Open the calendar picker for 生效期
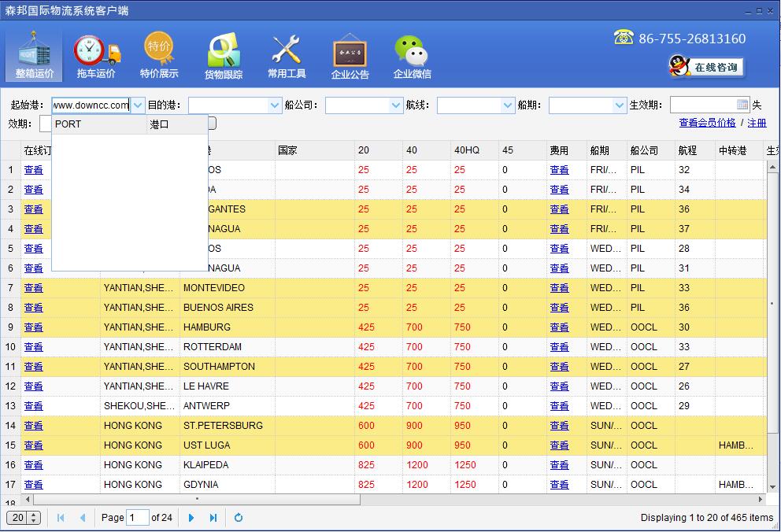The width and height of the screenshot is (781, 532). pyautogui.click(x=742, y=105)
